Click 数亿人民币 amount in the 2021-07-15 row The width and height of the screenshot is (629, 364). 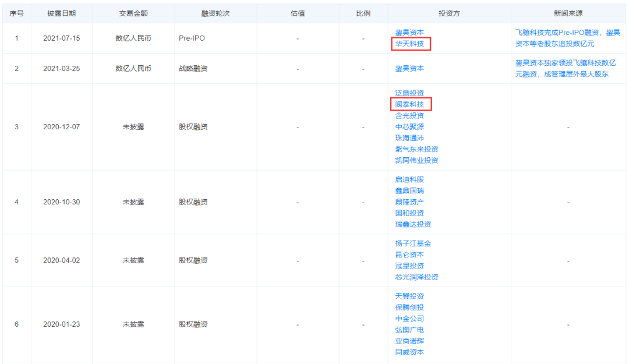133,38
